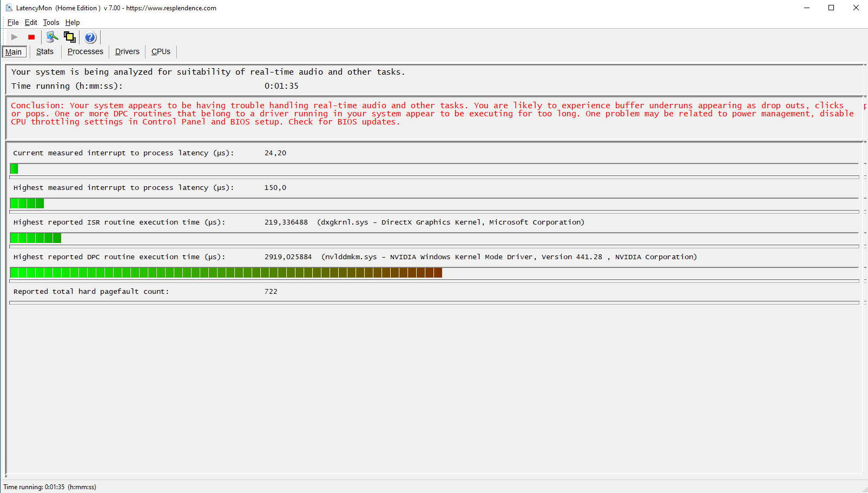The width and height of the screenshot is (868, 493).
Task: Click the LatencyMon title bar app icon
Action: [x=9, y=8]
